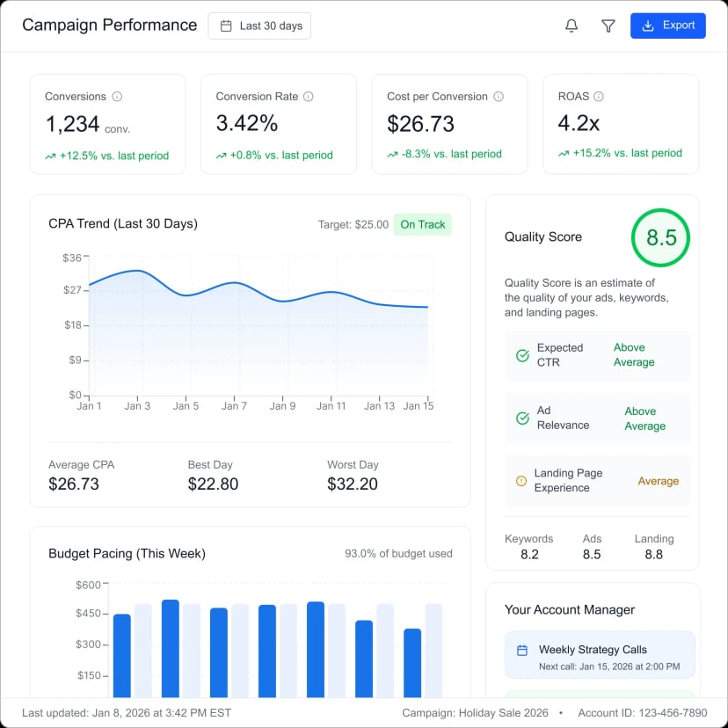
Task: Click the check icon beside Ad Relevance
Action: [522, 419]
